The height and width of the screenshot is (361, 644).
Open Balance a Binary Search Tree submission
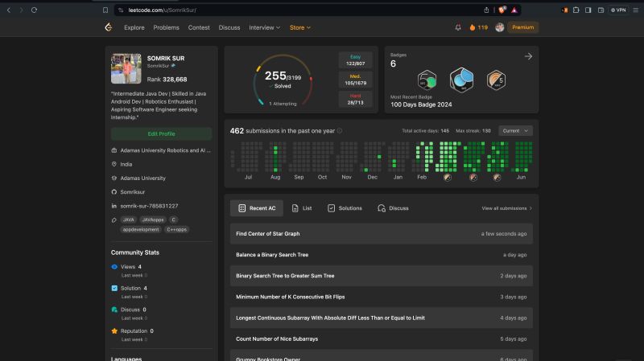[x=381, y=255]
